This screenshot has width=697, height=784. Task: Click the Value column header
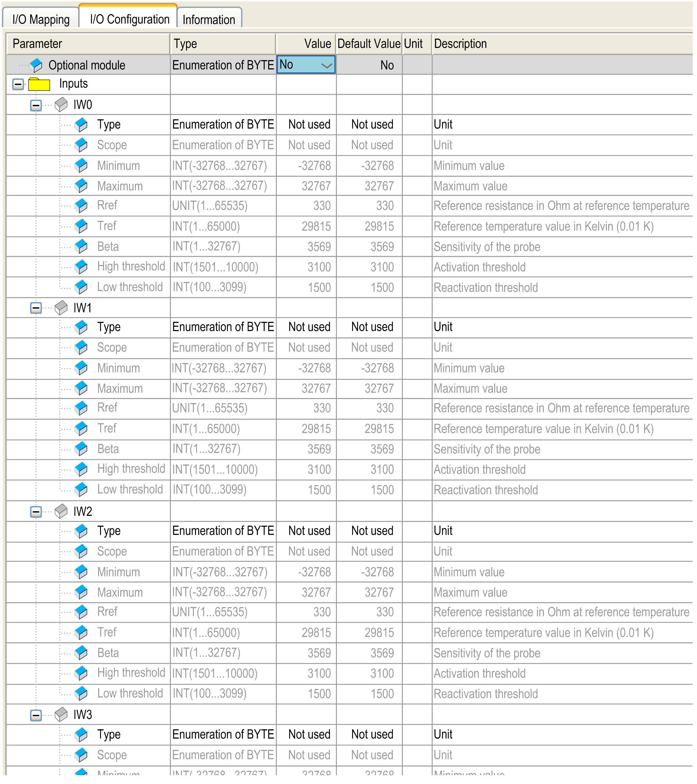tap(306, 44)
